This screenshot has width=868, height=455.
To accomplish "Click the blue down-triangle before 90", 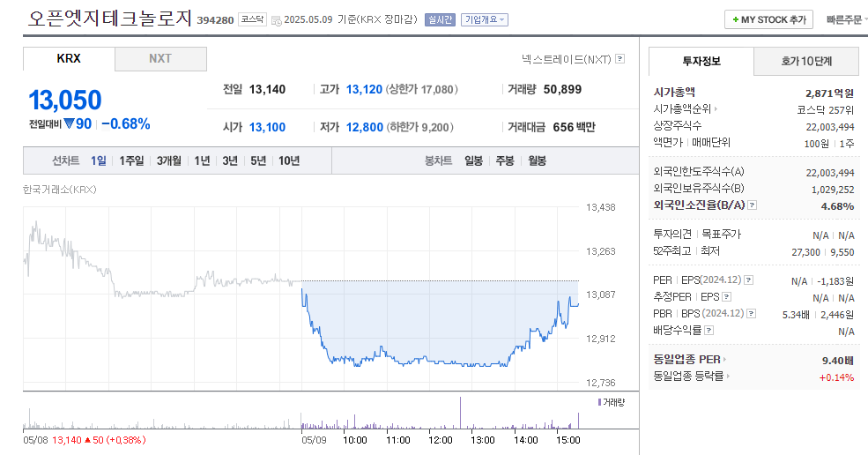I will click(69, 123).
